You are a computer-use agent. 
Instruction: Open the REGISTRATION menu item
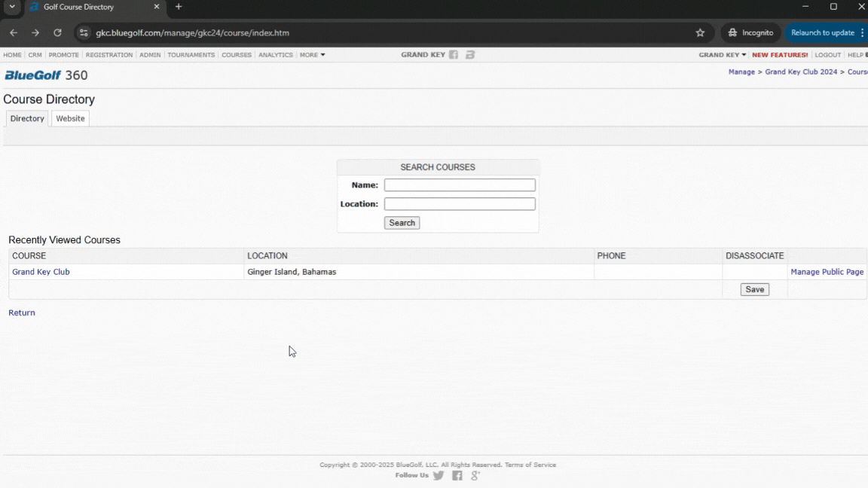109,55
